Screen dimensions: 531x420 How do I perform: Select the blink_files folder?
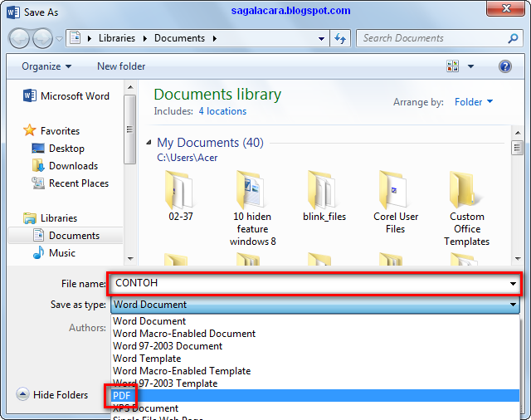[x=324, y=196]
